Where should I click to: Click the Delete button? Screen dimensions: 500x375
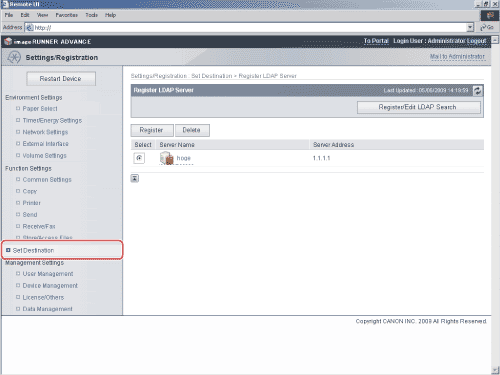192,130
